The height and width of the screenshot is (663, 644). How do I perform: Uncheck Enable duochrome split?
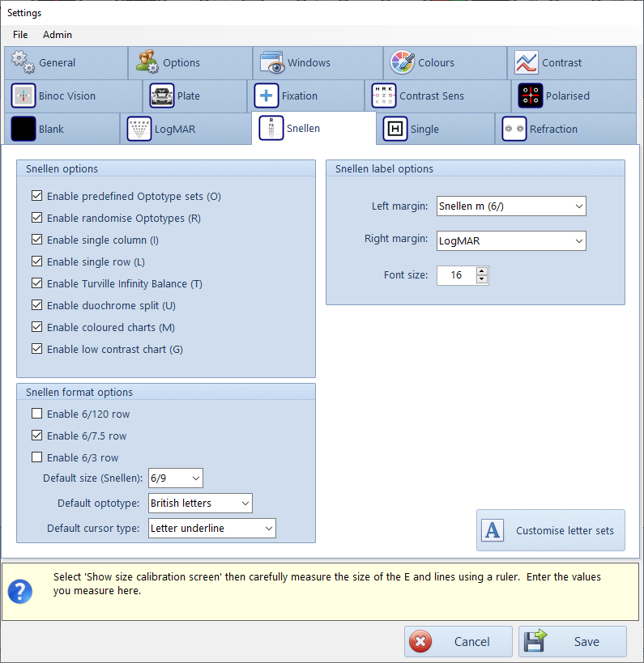coord(37,305)
